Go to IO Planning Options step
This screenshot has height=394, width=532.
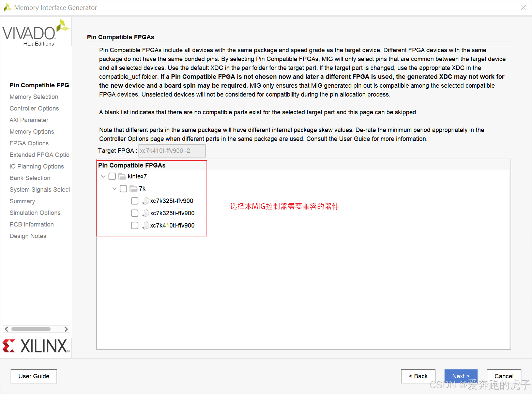tap(37, 166)
